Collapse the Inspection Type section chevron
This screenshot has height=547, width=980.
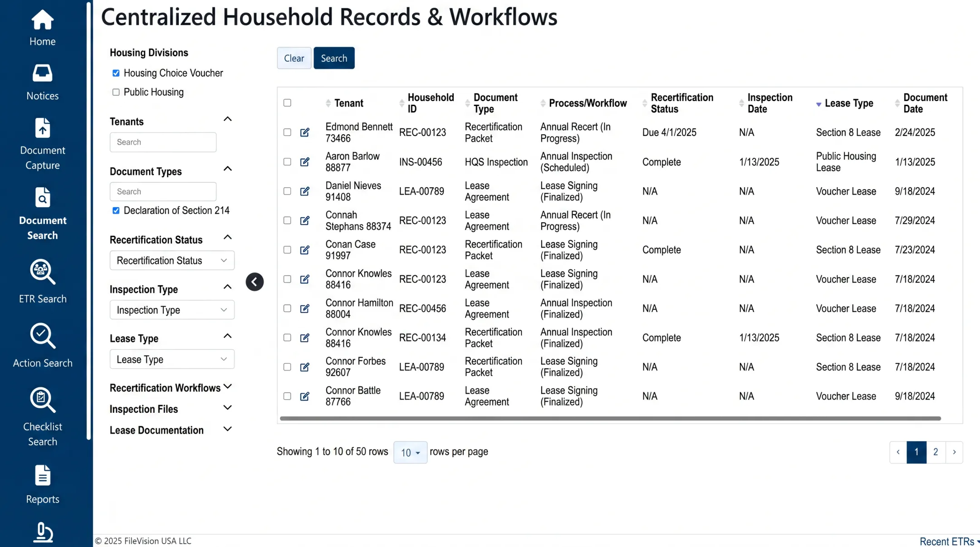228,287
